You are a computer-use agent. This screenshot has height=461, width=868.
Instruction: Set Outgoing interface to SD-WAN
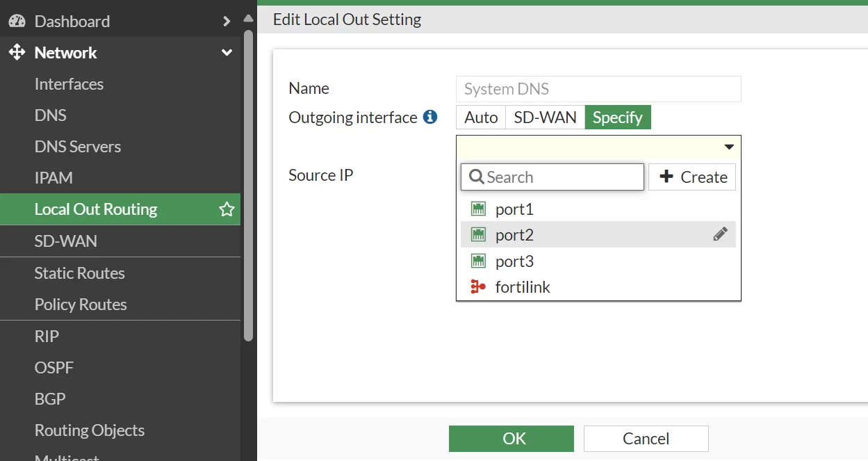point(545,118)
